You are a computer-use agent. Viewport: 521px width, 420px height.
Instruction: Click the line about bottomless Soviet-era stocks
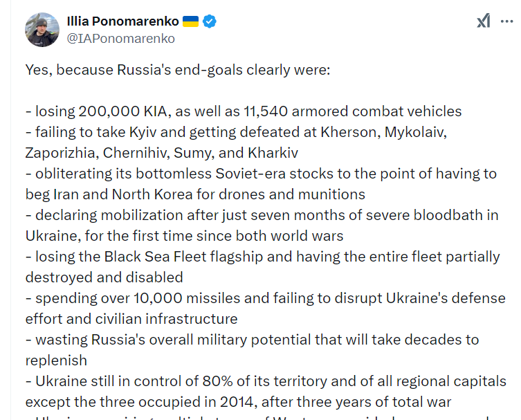261,174
